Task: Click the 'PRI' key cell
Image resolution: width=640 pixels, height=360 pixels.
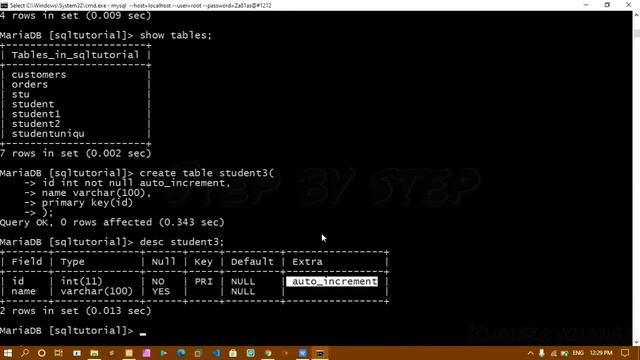Action: pos(203,282)
